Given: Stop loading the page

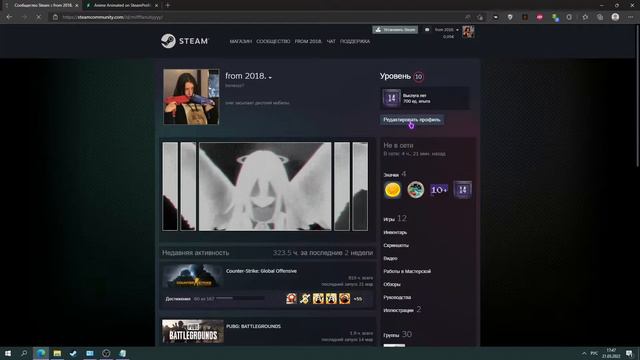Looking at the screenshot, I should (x=38, y=17).
